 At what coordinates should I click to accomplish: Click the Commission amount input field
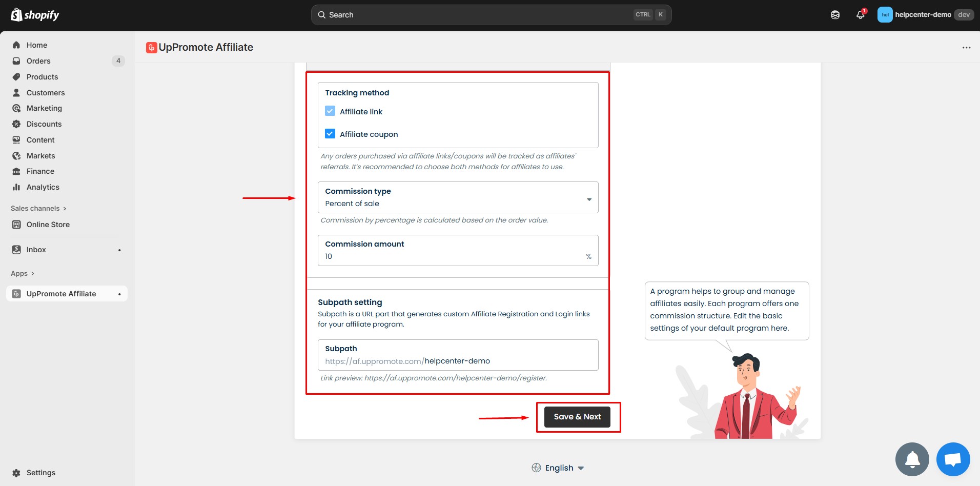pyautogui.click(x=454, y=256)
